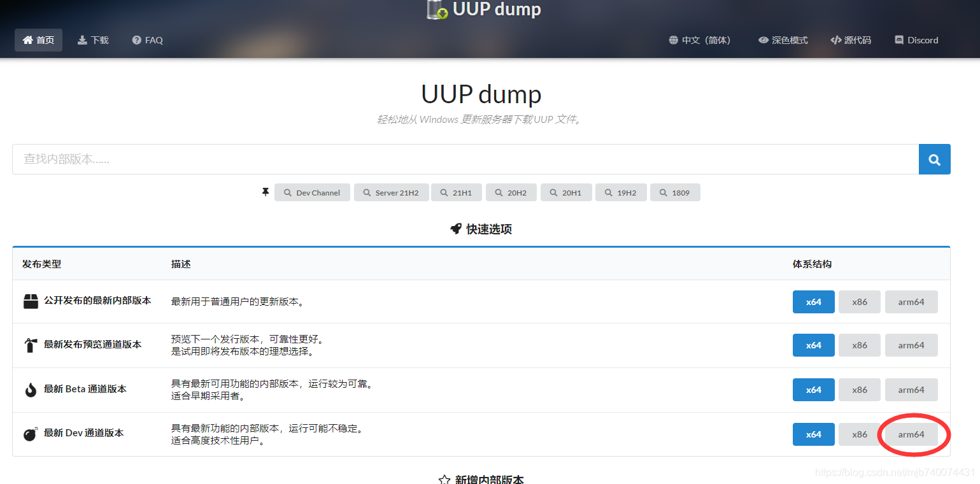Choose x64 for 最新 Beta 通道版本
980x484 pixels.
[814, 390]
